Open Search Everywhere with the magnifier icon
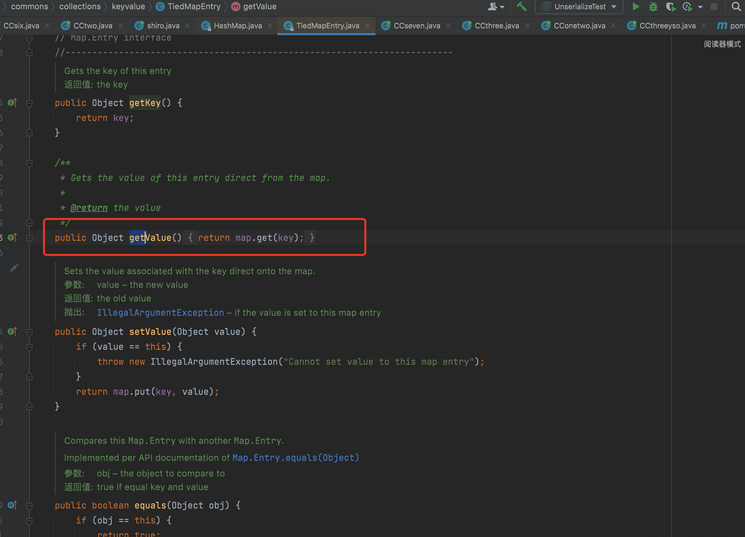 coord(736,7)
